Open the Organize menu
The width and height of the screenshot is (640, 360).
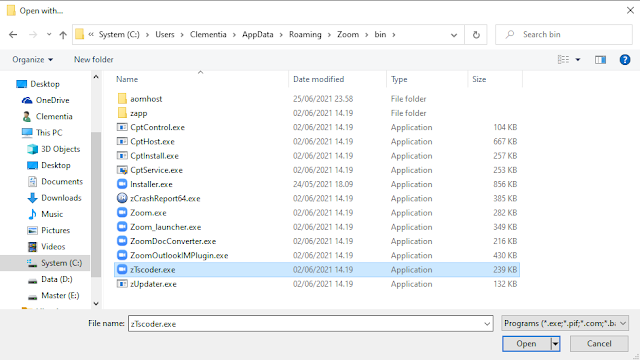coord(33,60)
